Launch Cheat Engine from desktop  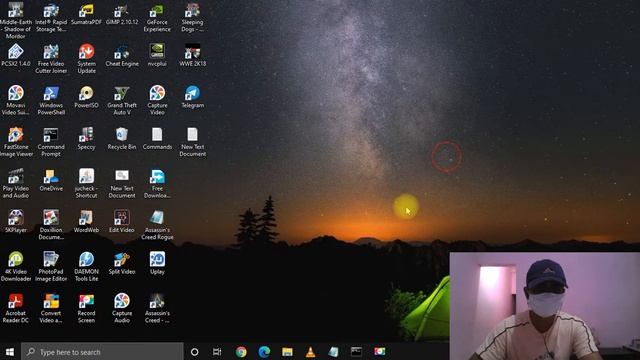point(122,56)
